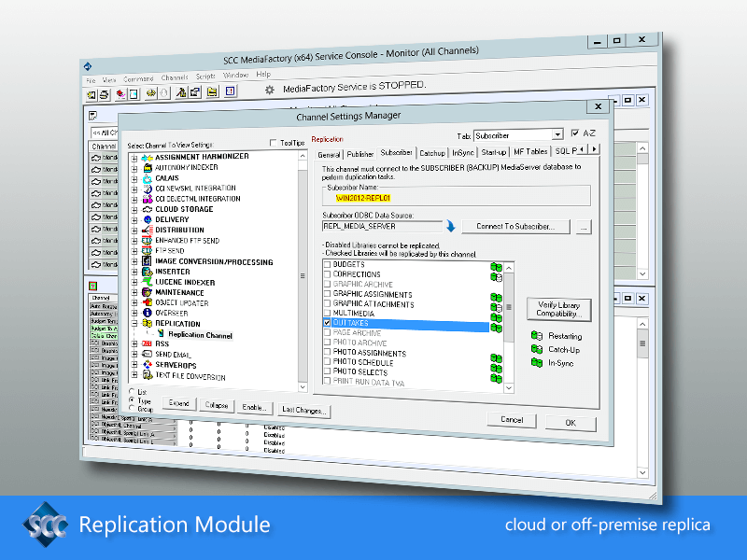747x560 pixels.
Task: Click the Last Changes button
Action: pyautogui.click(x=303, y=410)
